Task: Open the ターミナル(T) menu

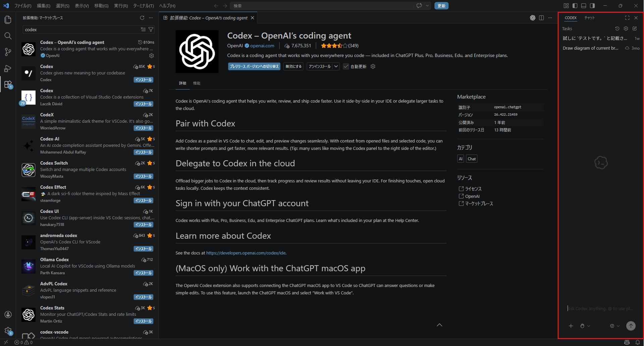Action: coord(143,6)
